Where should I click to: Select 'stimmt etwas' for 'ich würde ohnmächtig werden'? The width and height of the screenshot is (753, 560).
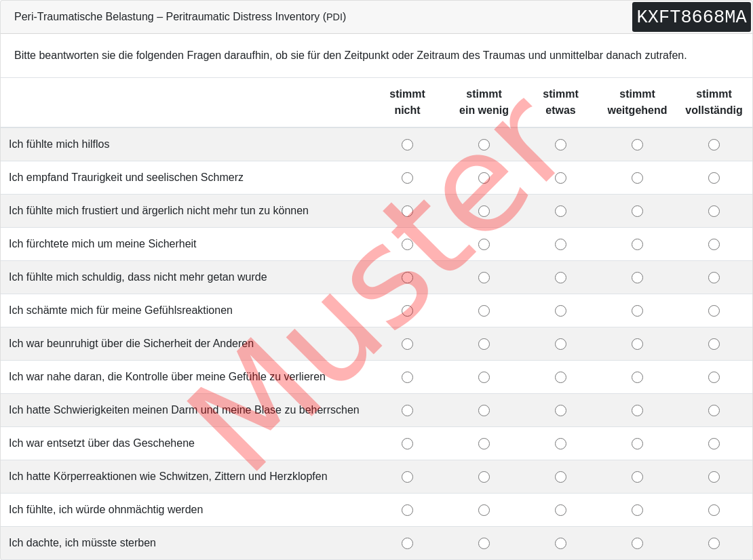click(560, 510)
